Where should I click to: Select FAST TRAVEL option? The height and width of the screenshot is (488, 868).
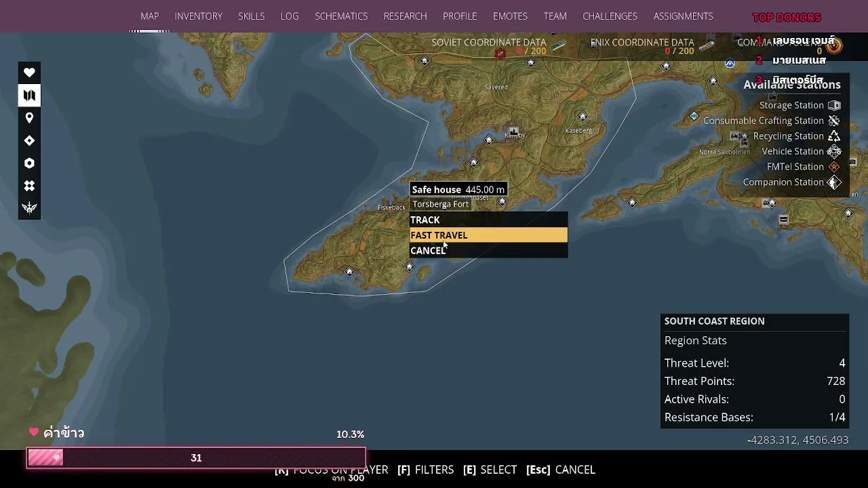pyautogui.click(x=488, y=235)
